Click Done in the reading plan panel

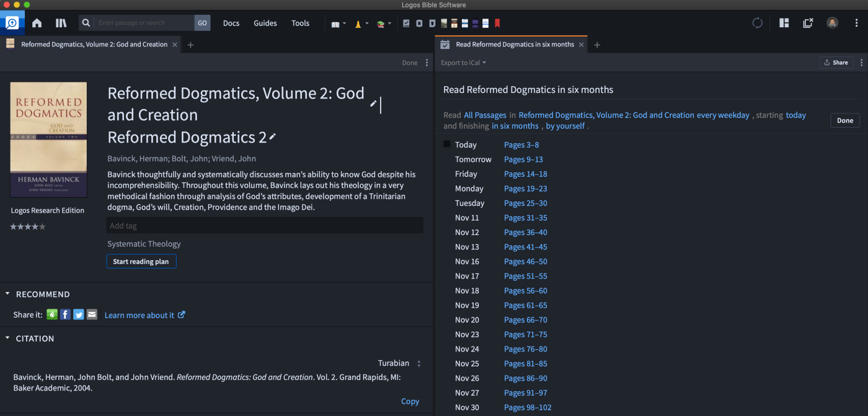(845, 120)
